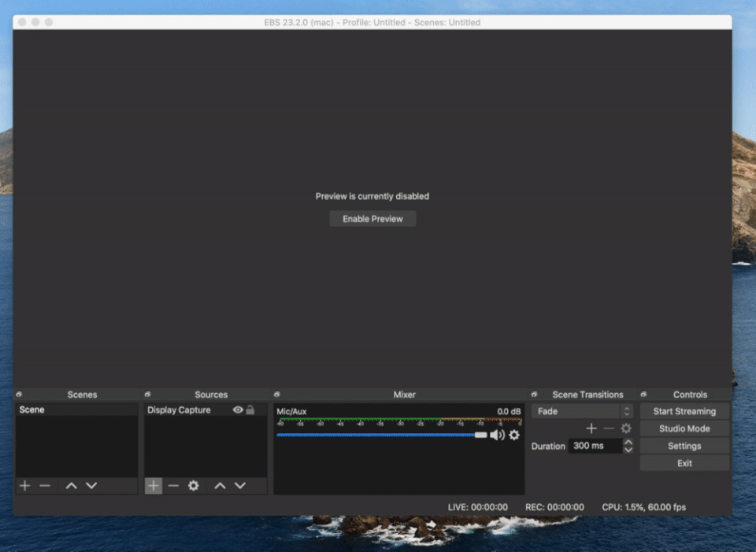Viewport: 756px width, 552px height.
Task: Click the Mic/Aux label
Action: (x=291, y=411)
